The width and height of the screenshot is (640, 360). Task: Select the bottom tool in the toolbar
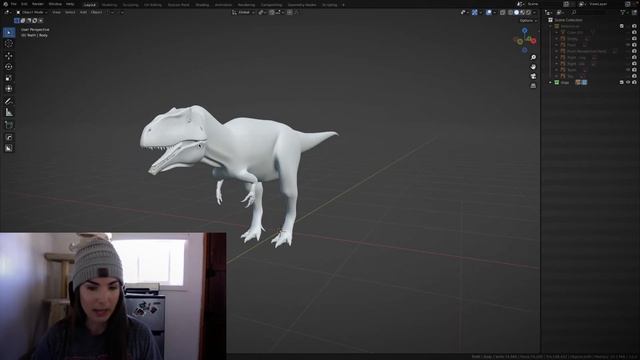coord(9,148)
